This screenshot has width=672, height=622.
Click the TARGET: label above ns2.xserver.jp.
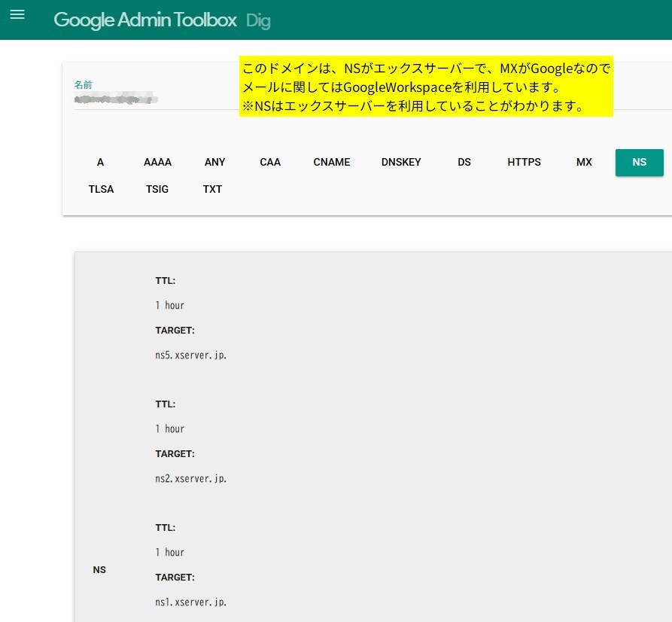tap(175, 454)
